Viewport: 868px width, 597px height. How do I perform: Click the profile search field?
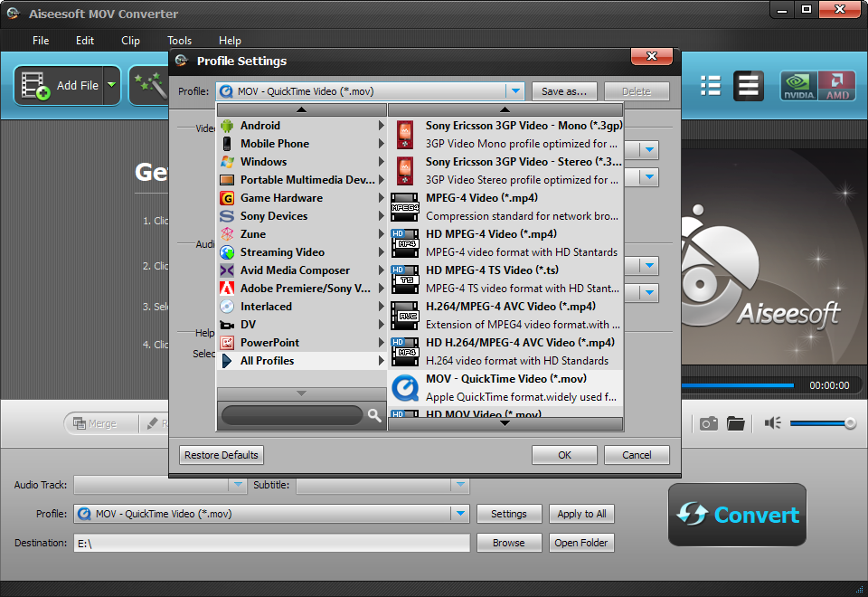tap(292, 415)
